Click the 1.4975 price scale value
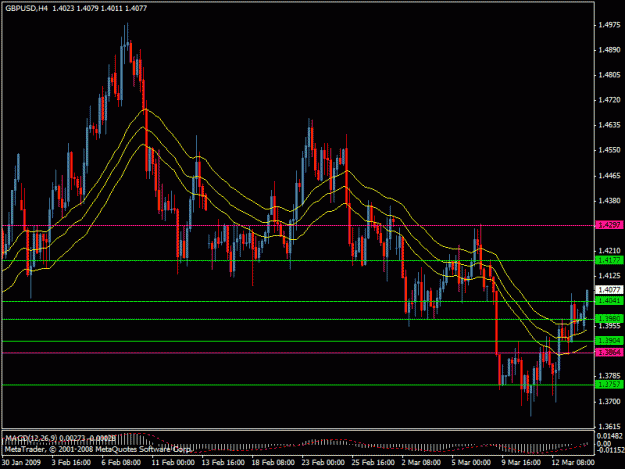Screen dimensions: 625x469 (x=609, y=25)
